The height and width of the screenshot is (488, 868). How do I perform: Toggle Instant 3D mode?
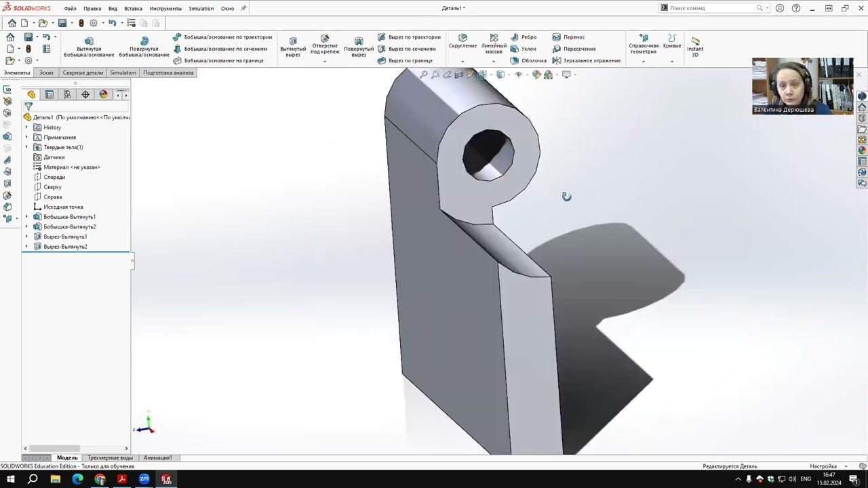point(695,47)
